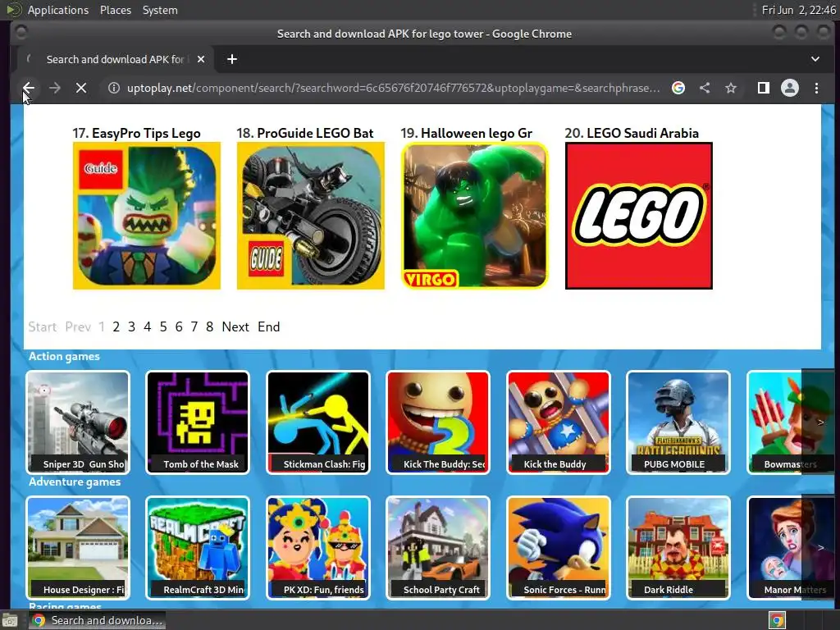This screenshot has width=840, height=630.
Task: Go to results page 5
Action: click(163, 326)
